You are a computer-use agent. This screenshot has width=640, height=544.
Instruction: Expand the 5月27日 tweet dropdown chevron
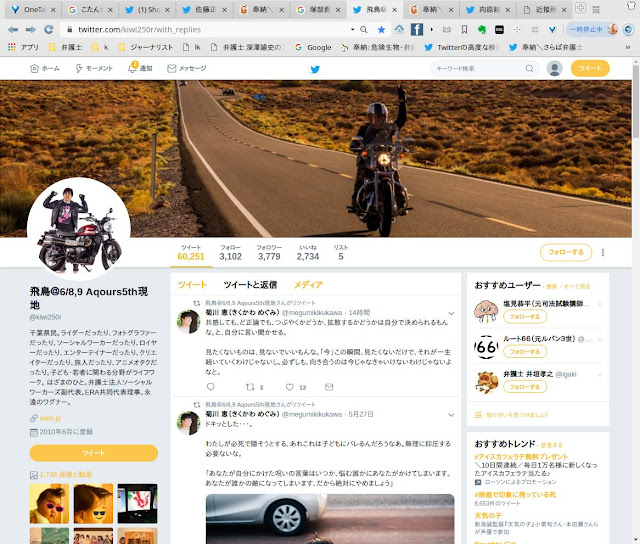point(451,415)
